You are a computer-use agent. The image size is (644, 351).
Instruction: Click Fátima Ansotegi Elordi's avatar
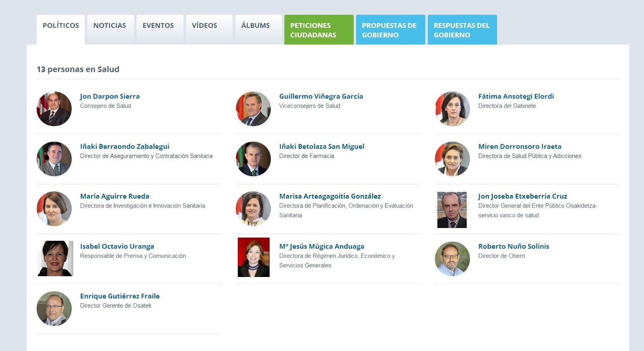coord(452,109)
